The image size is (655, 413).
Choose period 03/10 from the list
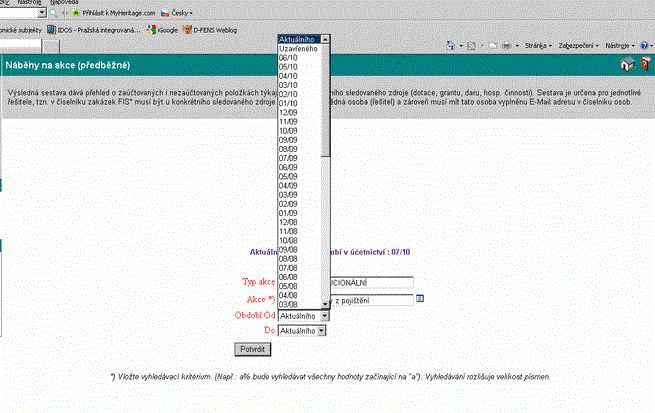click(300, 85)
